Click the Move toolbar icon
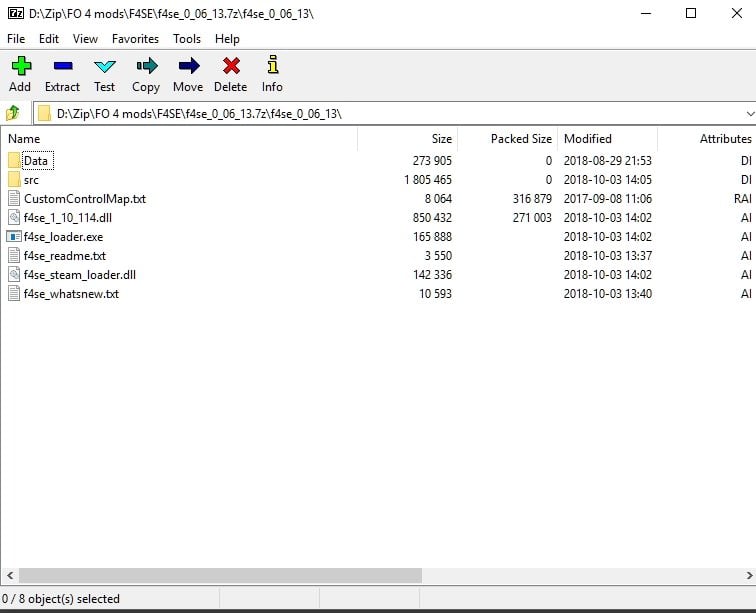 pos(189,66)
